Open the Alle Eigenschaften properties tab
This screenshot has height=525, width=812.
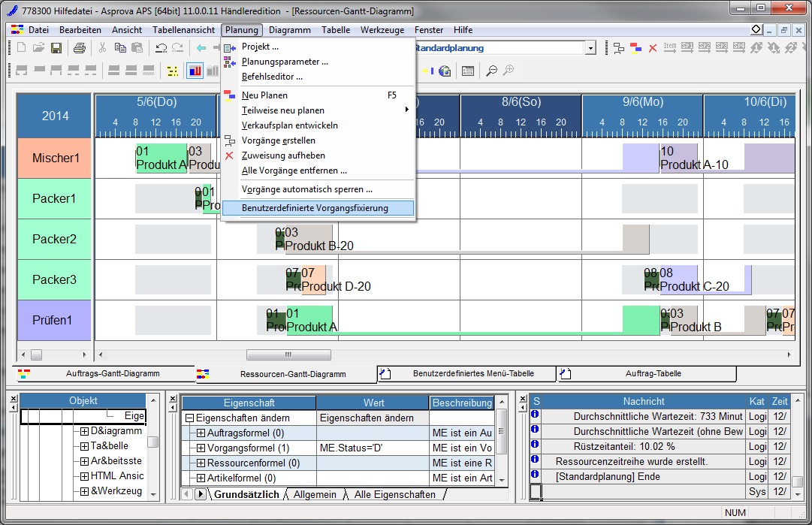(x=394, y=494)
